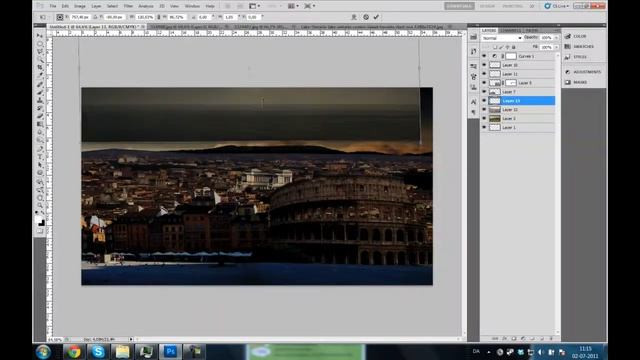
Task: Click the reference point locator icon
Action: point(60,17)
